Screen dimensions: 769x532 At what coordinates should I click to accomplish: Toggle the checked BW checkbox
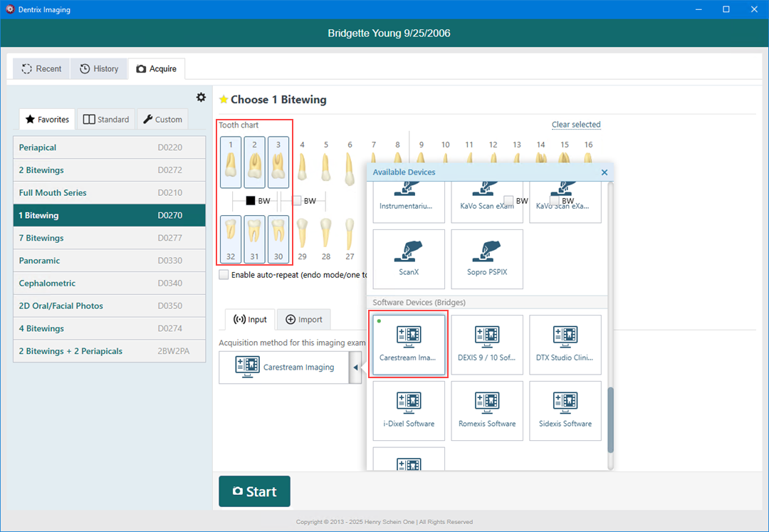coord(251,201)
